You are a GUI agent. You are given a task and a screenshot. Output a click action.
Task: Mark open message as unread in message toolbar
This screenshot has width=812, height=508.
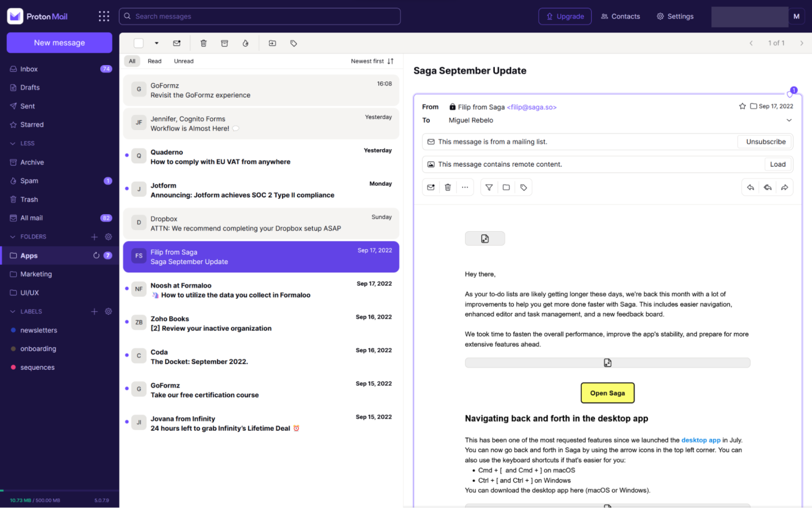[x=431, y=187]
